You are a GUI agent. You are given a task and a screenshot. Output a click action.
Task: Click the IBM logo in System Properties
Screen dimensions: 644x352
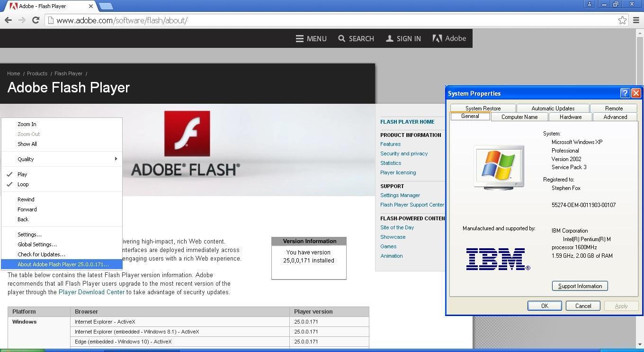pyautogui.click(x=498, y=259)
